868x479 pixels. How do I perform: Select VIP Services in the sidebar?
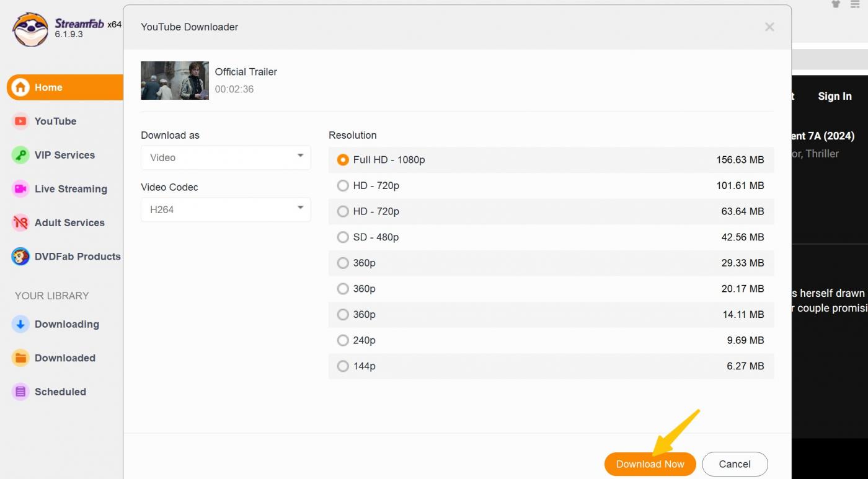(64, 155)
